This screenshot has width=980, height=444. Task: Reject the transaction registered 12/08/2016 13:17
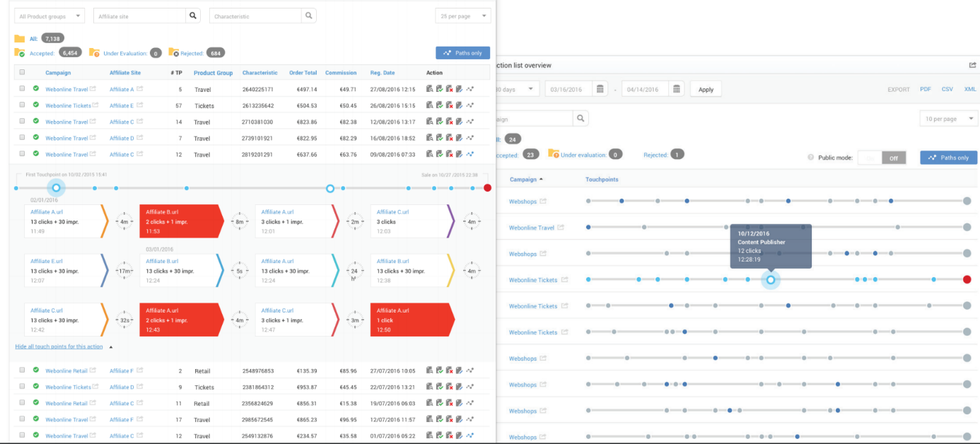pos(449,122)
